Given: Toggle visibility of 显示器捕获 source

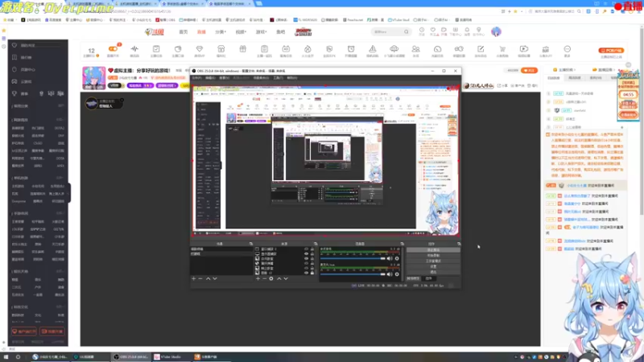Looking at the screenshot, I should [x=306, y=254].
